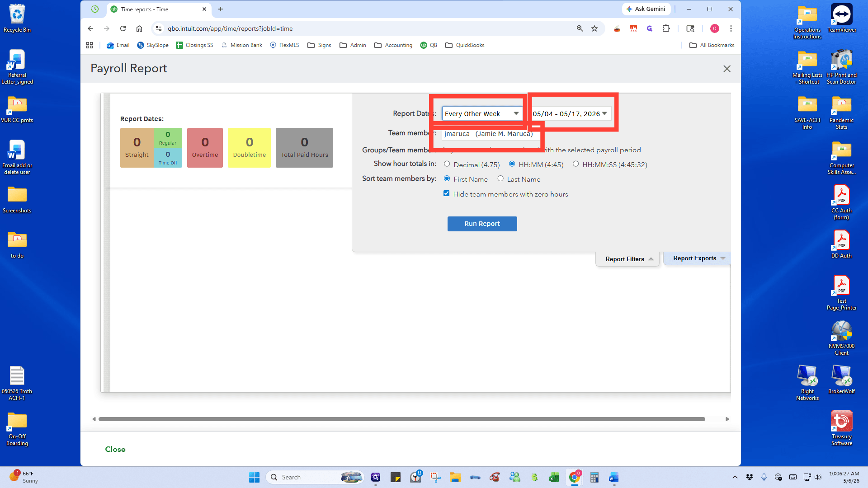Open Ask Gemini
868x488 pixels.
point(646,9)
